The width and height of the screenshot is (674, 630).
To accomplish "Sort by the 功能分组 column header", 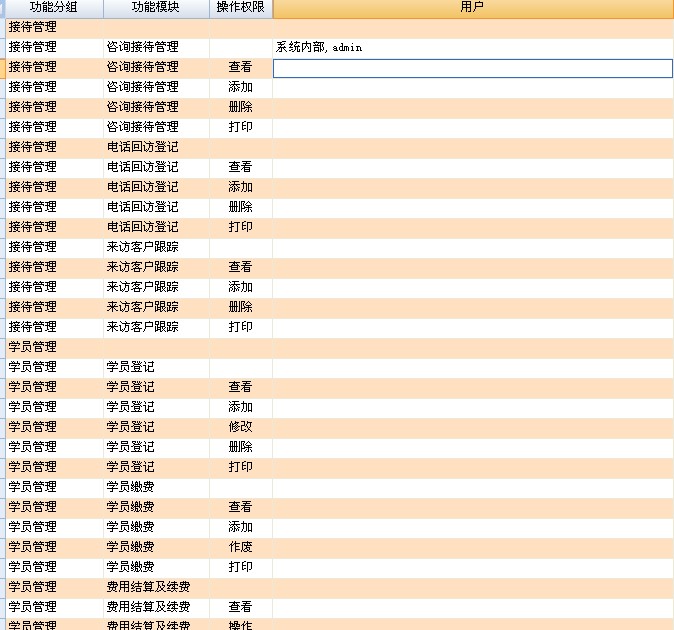I will tap(54, 7).
